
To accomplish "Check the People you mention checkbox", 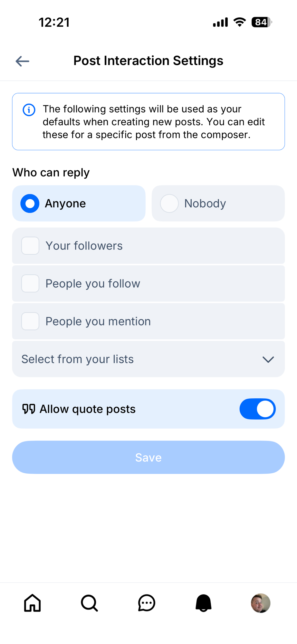I will [30, 321].
